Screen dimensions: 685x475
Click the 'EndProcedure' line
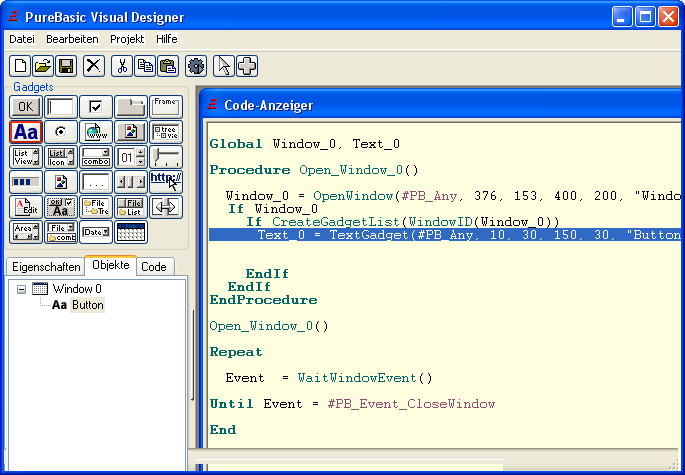(x=263, y=300)
